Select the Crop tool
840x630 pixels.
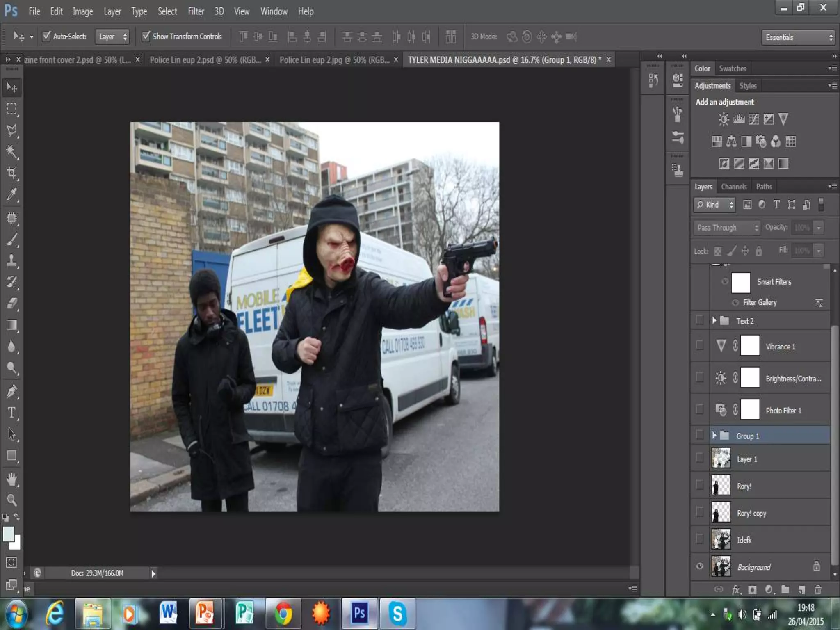click(11, 173)
